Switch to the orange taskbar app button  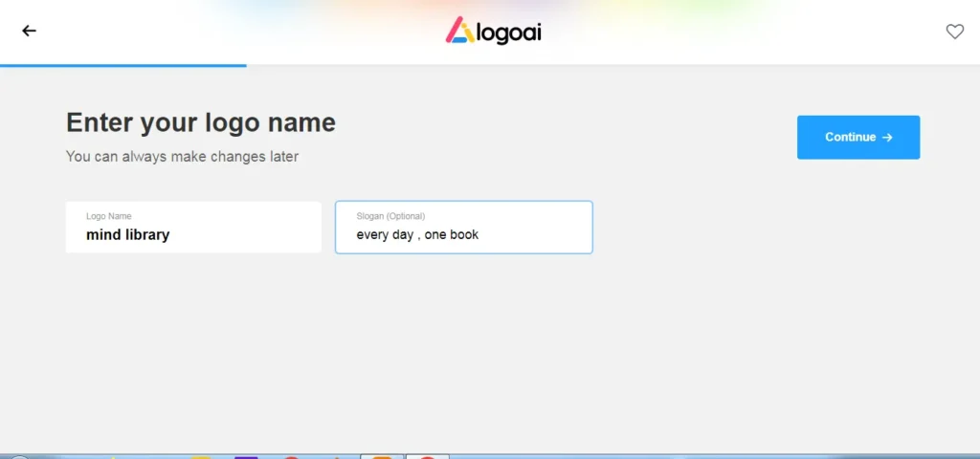pos(382,457)
